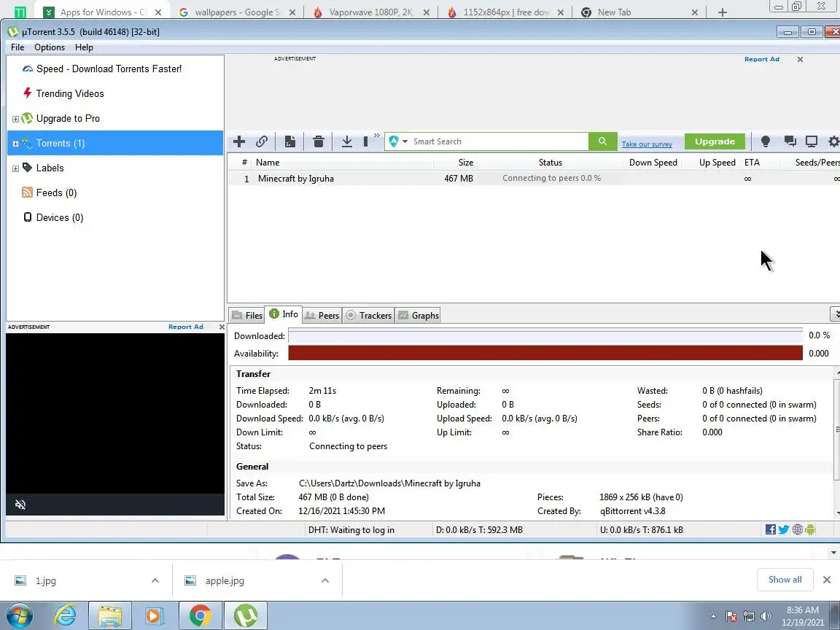Image resolution: width=840 pixels, height=630 pixels.
Task: Click the Downloaded progress bar
Action: point(545,335)
